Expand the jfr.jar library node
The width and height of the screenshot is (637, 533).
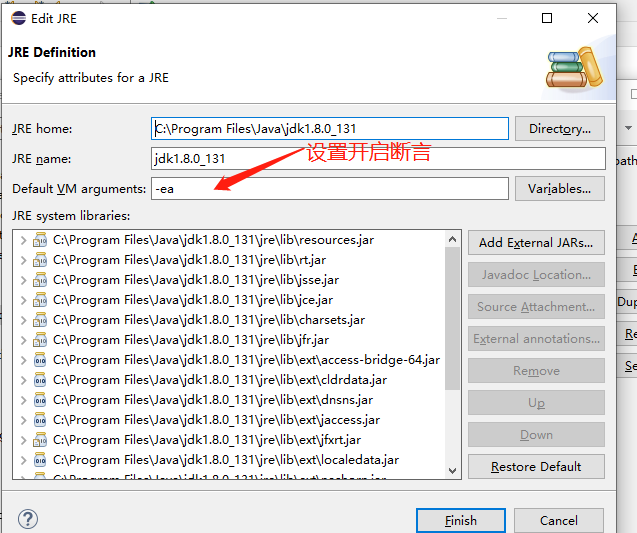point(24,340)
